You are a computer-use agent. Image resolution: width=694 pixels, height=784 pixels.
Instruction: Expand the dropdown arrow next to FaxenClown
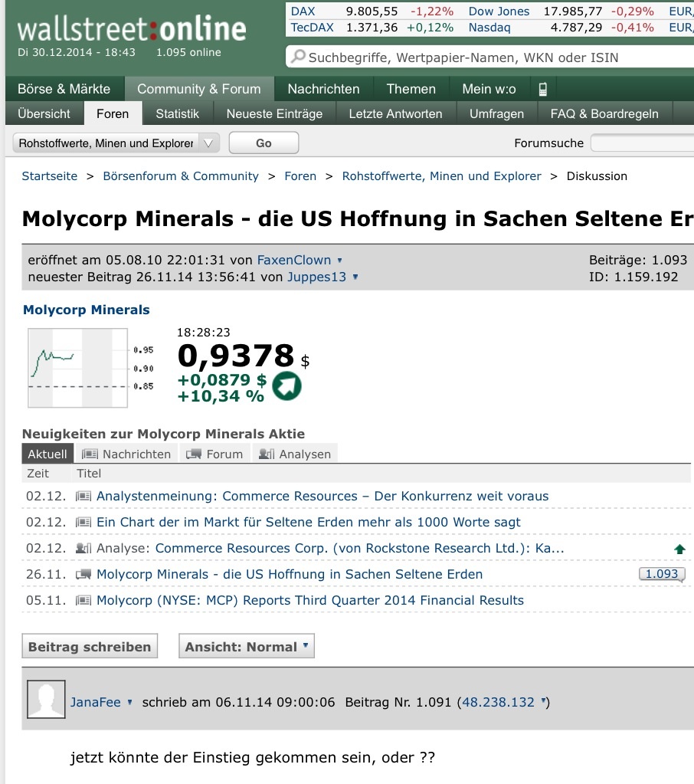pyautogui.click(x=339, y=260)
